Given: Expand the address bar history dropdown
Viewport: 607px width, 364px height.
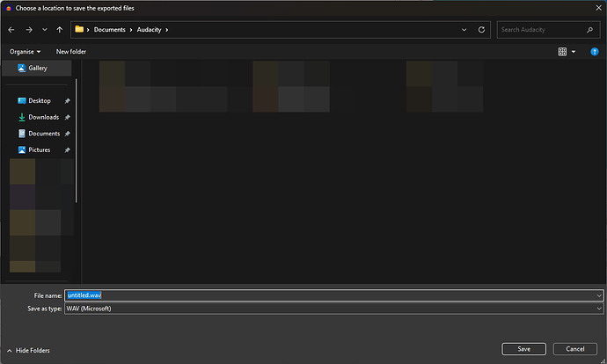Looking at the screenshot, I should (464, 30).
